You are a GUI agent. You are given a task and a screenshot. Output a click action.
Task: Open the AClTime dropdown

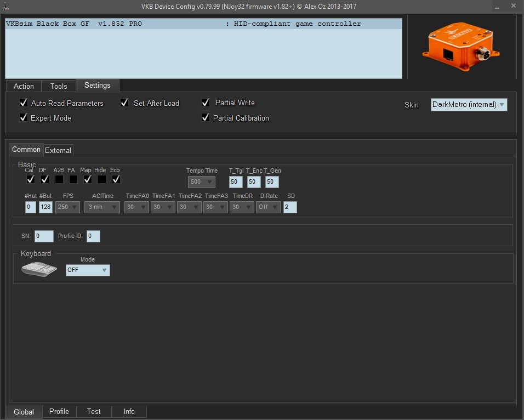102,207
